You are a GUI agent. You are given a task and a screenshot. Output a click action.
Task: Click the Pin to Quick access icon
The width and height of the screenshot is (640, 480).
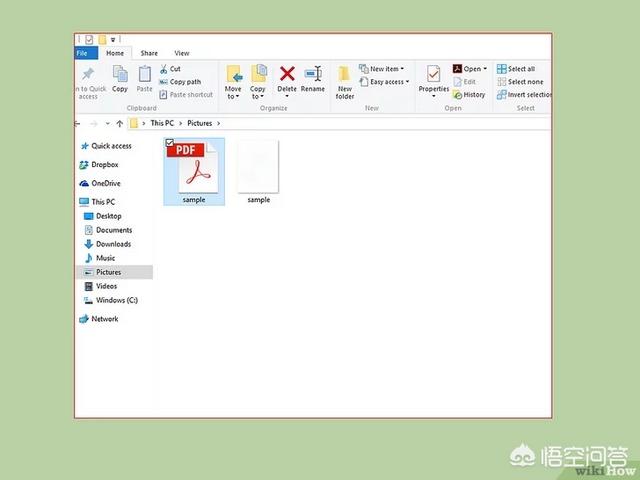pos(88,74)
